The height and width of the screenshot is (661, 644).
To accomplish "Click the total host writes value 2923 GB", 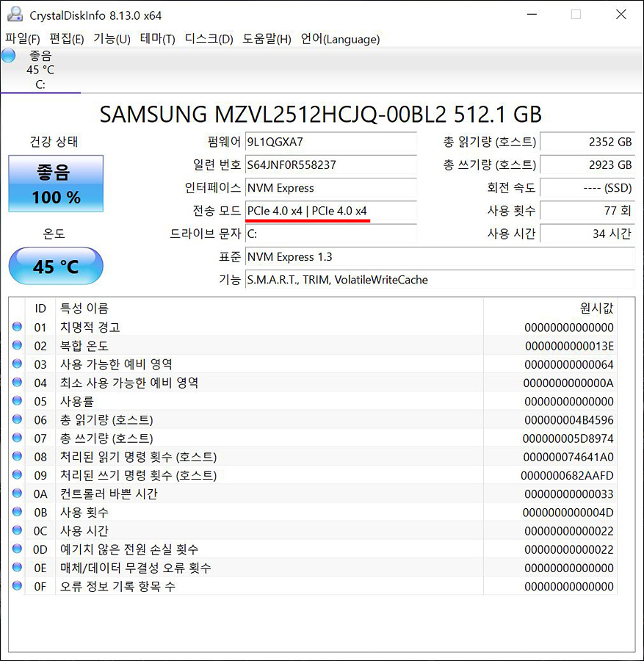I will 587,165.
